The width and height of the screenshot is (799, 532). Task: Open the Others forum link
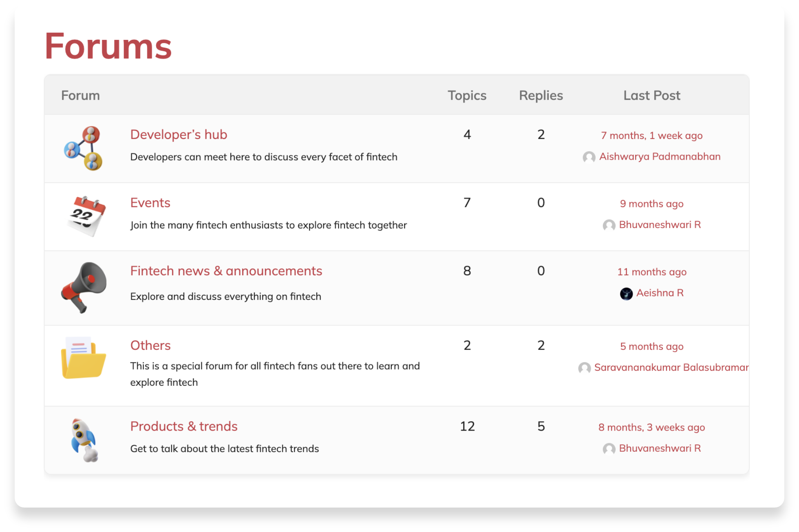click(150, 345)
